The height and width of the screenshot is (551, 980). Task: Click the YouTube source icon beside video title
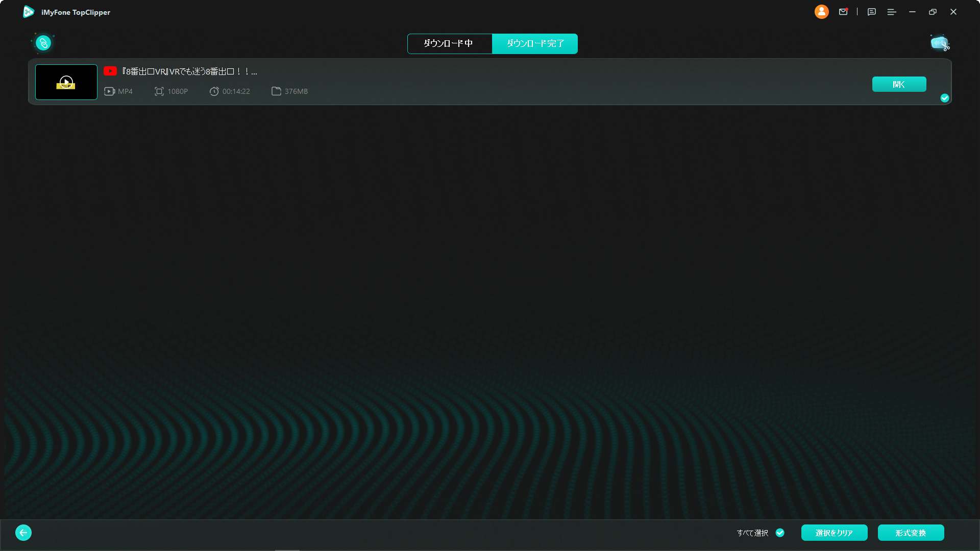110,71
